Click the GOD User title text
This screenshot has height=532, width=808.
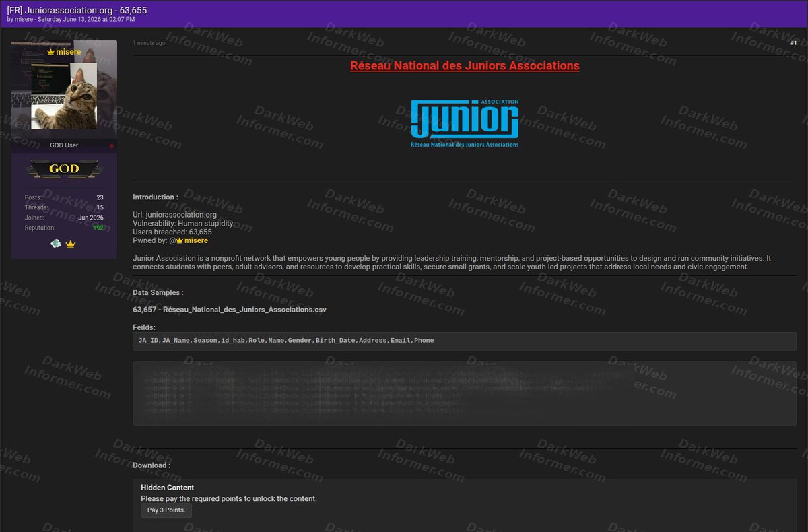tap(64, 145)
